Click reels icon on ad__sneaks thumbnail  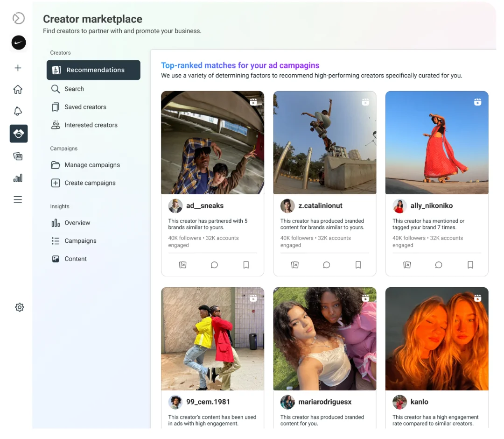253,102
